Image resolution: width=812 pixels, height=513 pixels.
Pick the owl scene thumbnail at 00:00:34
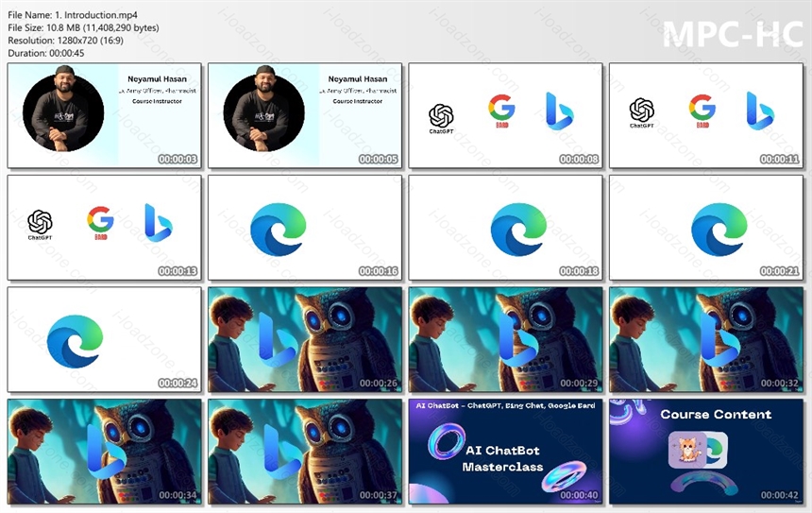(105, 452)
